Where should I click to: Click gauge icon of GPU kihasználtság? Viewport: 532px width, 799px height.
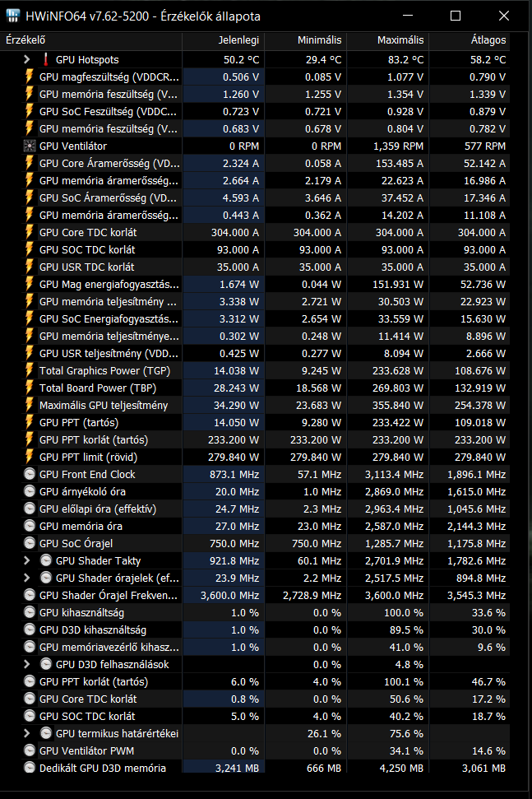click(x=30, y=612)
